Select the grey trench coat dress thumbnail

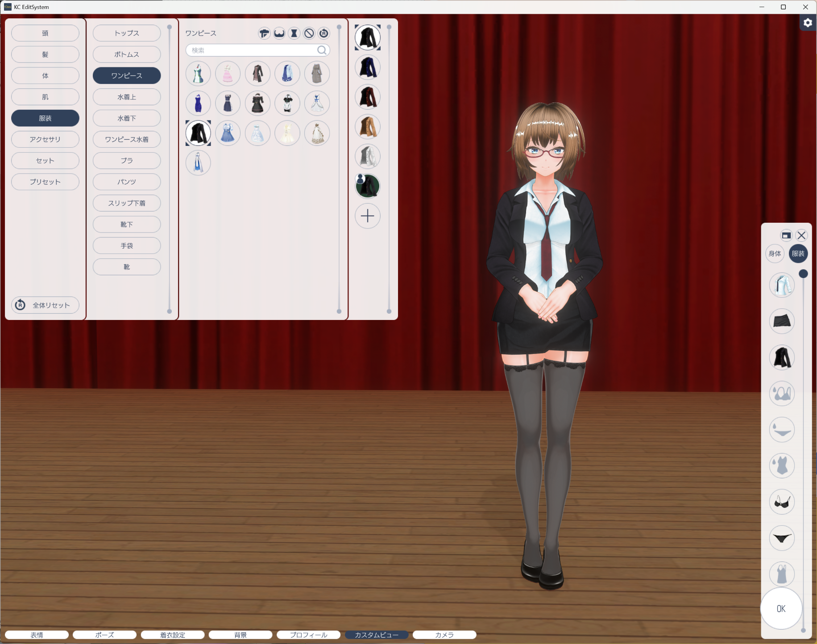pyautogui.click(x=317, y=73)
